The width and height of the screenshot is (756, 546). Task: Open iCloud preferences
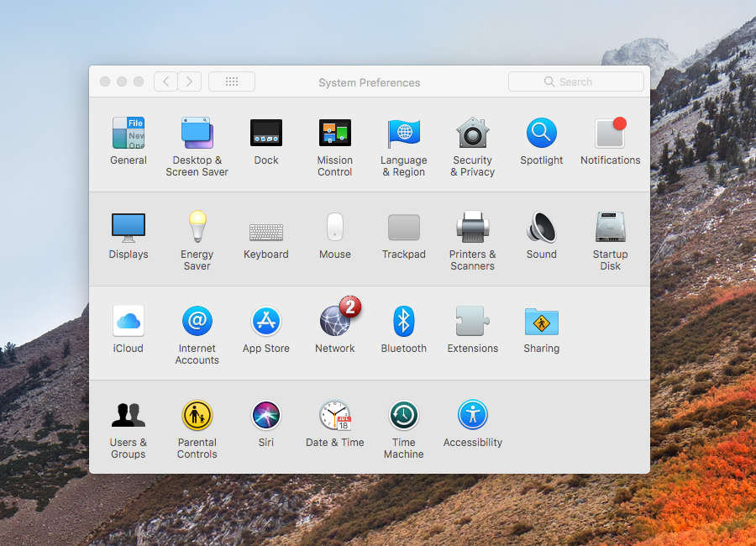pos(129,321)
